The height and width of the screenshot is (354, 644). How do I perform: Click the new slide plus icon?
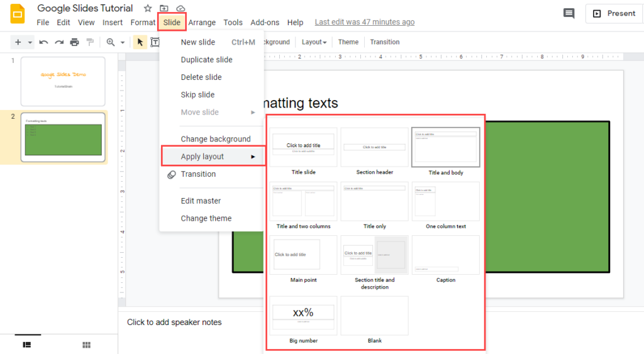click(x=18, y=42)
